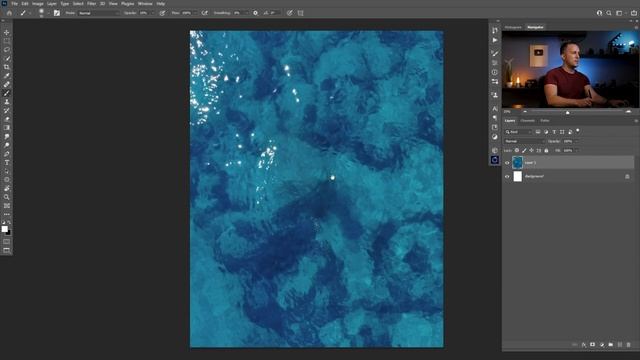Open the brush preset picker arrow

pos(48,13)
